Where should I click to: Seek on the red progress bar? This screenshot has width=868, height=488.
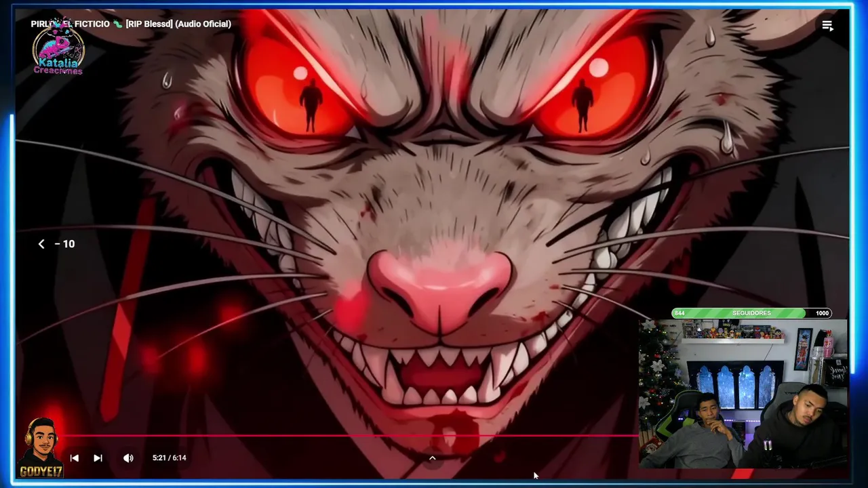[349, 436]
